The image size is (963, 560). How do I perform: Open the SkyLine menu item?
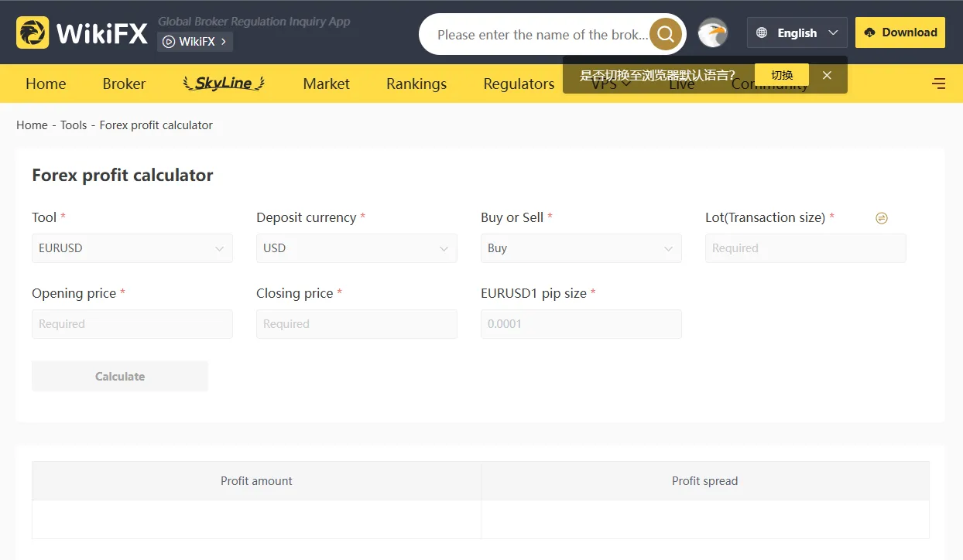224,83
